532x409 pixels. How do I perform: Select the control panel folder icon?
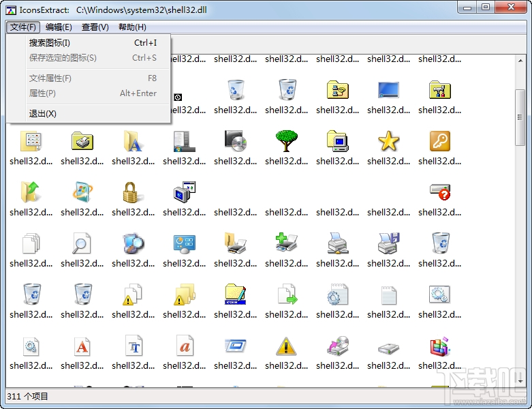coord(31,141)
